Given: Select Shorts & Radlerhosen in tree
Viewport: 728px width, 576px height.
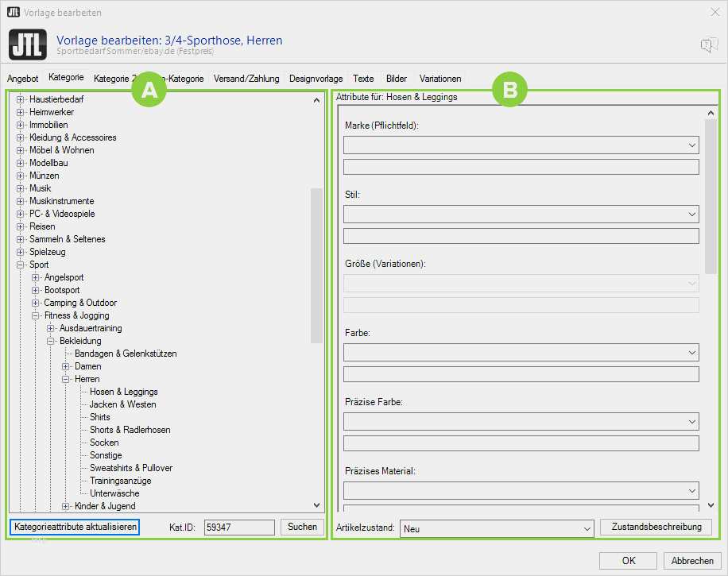Looking at the screenshot, I should click(x=130, y=430).
